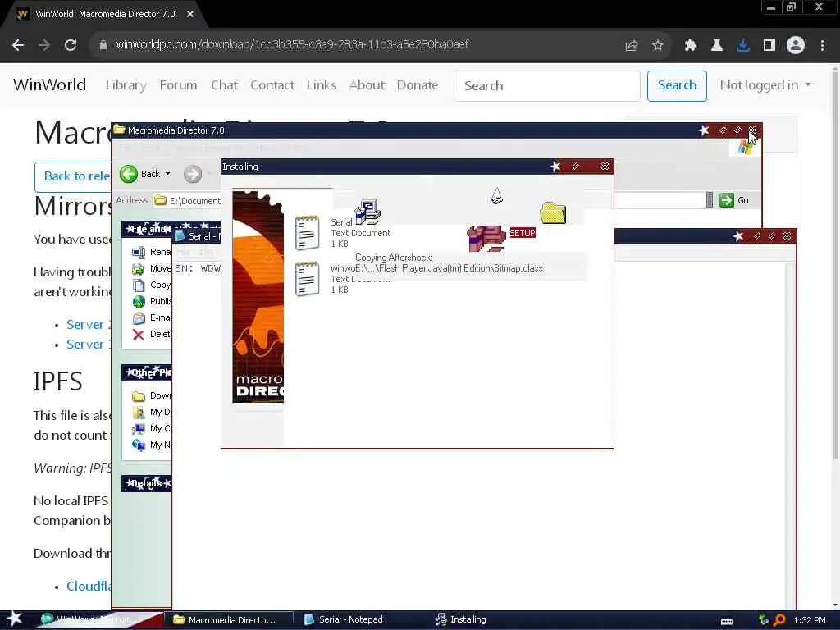Open the Chrome profile avatar

click(x=796, y=46)
